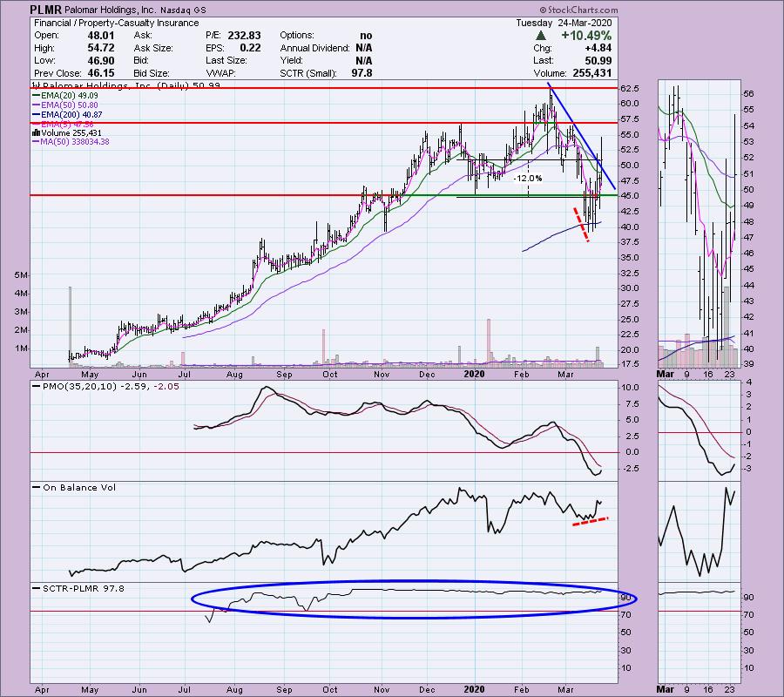The height and width of the screenshot is (697, 784).
Task: Click the EPS value 0.22
Action: click(x=250, y=48)
